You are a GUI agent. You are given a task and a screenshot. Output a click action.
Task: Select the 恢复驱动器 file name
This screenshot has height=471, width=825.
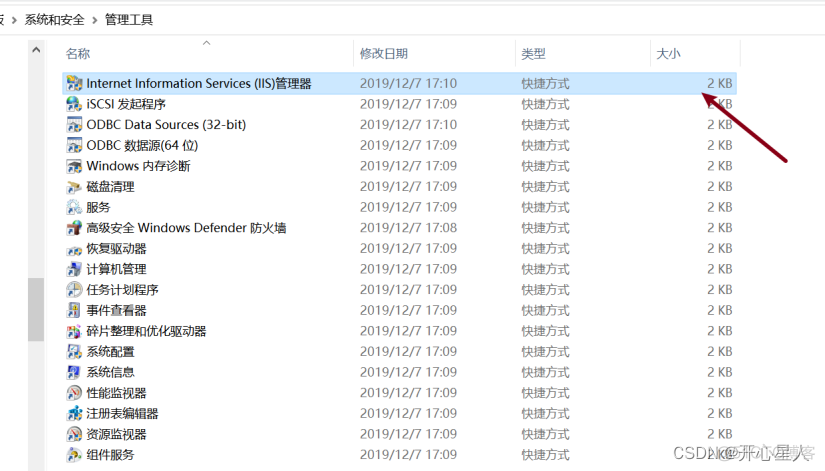coord(116,248)
